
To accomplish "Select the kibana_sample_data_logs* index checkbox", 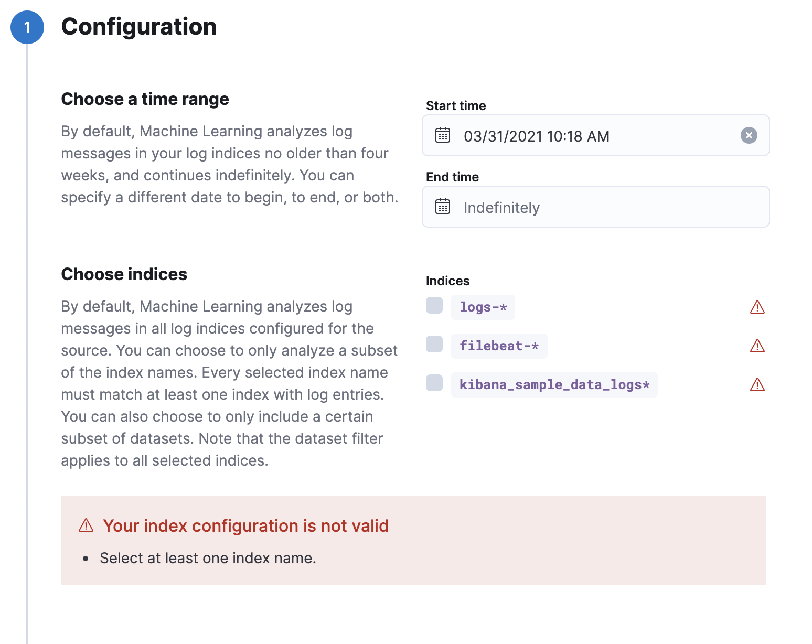I will pos(434,383).
